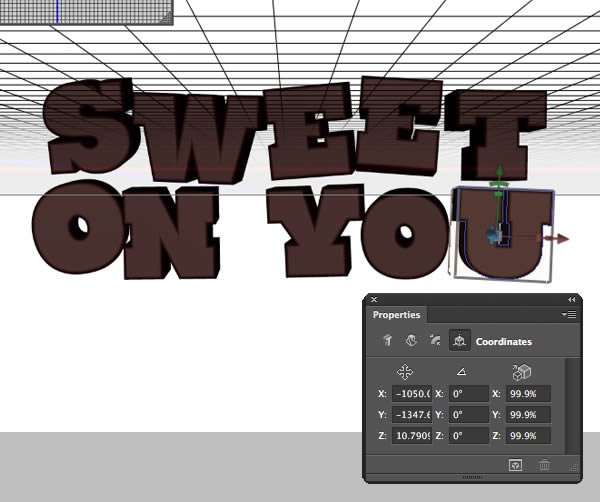Click the secondary view grid thumbnail
The image size is (600, 502).
click(x=86, y=12)
